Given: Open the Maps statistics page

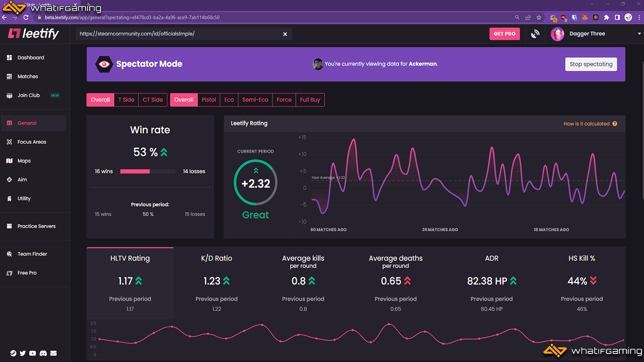Looking at the screenshot, I should coord(33,161).
